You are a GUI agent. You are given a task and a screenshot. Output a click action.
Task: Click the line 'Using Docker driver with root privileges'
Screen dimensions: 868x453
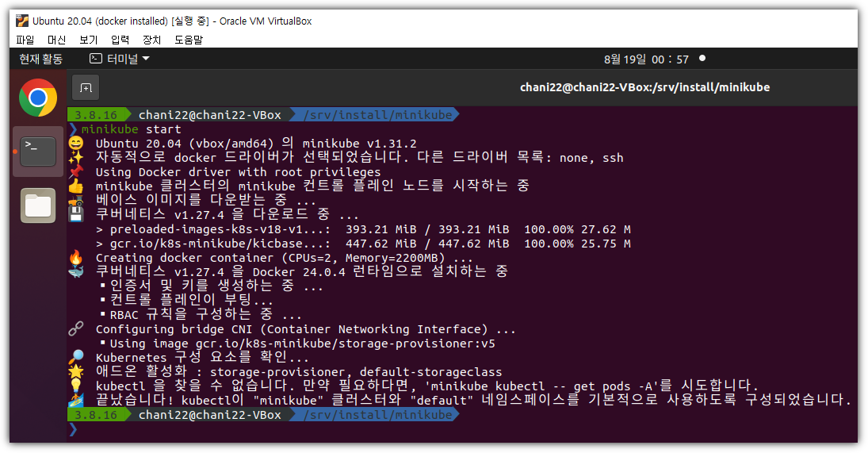pyautogui.click(x=238, y=172)
